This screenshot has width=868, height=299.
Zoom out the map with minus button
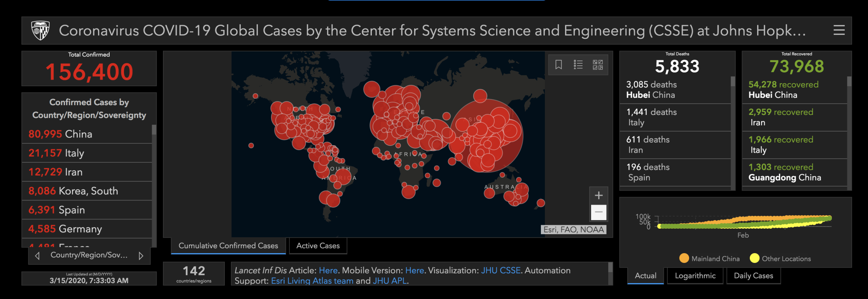[599, 212]
